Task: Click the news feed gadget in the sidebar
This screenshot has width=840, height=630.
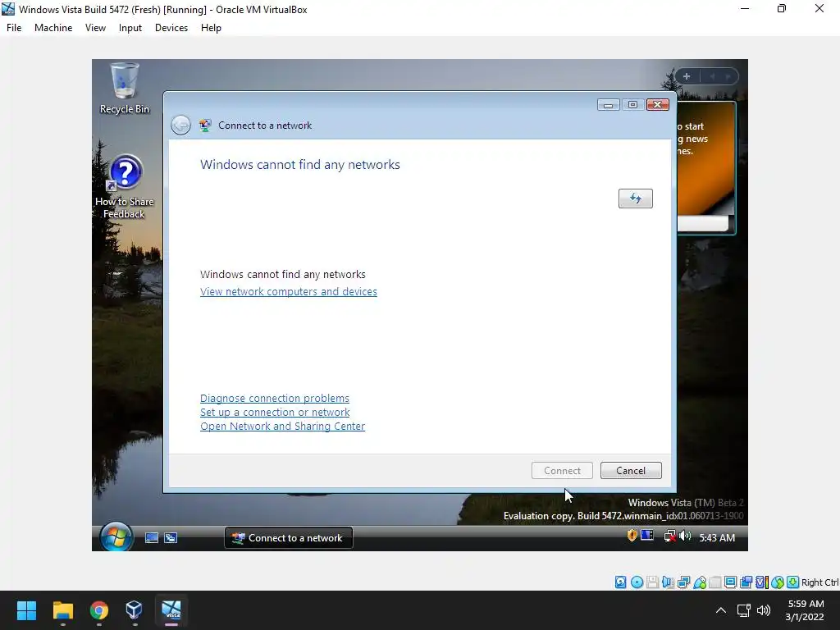Action: 706,167
